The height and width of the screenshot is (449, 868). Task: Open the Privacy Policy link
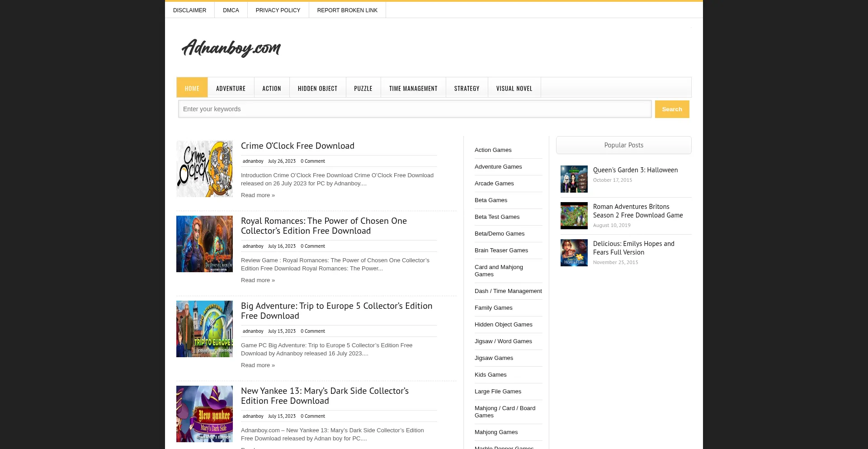(x=278, y=10)
